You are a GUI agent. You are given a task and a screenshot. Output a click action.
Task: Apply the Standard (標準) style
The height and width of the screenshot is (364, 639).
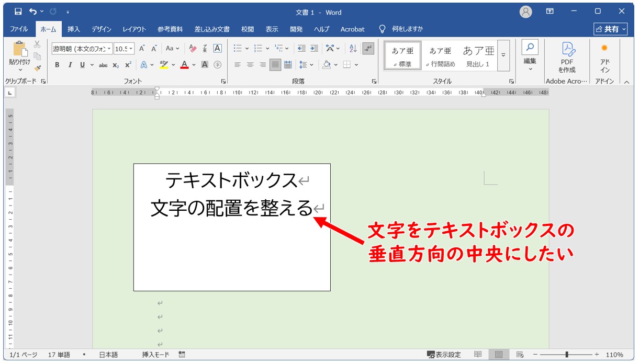pyautogui.click(x=402, y=56)
